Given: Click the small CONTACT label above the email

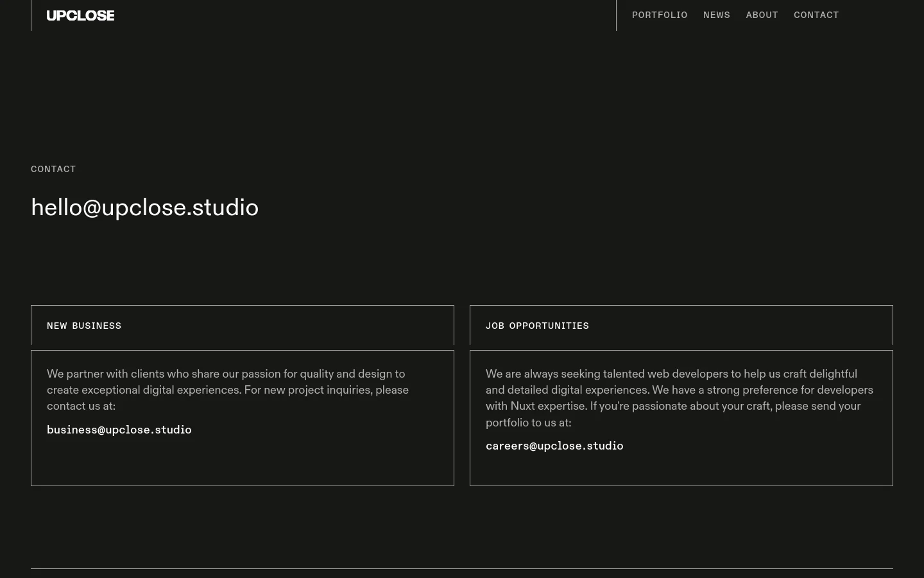Looking at the screenshot, I should [x=53, y=169].
